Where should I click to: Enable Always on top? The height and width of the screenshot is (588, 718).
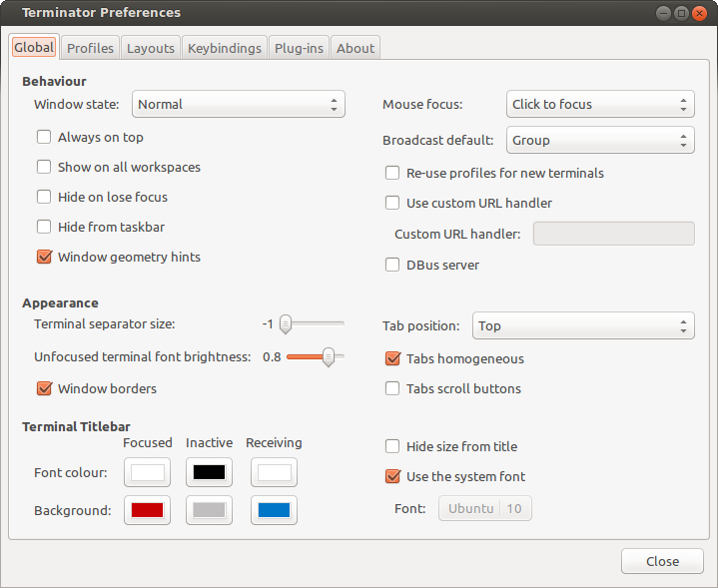44,137
